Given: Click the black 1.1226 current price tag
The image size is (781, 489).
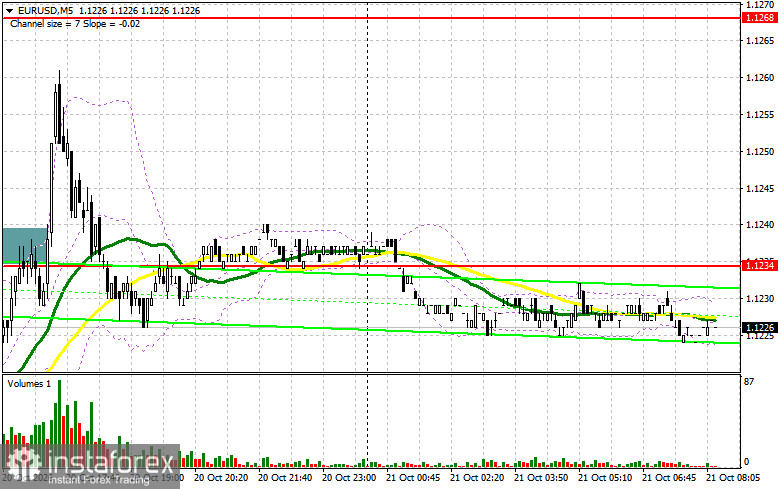Looking at the screenshot, I should 759,327.
